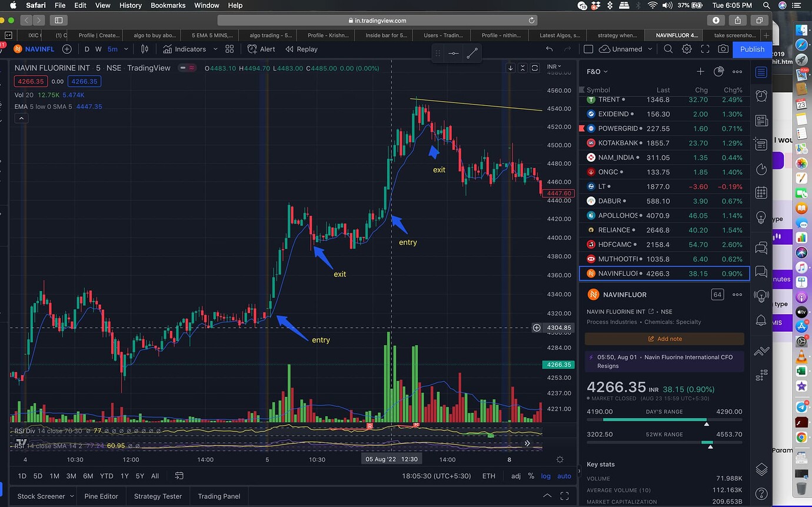The image size is (812, 507).
Task: Open watchlist advanced view pie icon
Action: click(718, 72)
